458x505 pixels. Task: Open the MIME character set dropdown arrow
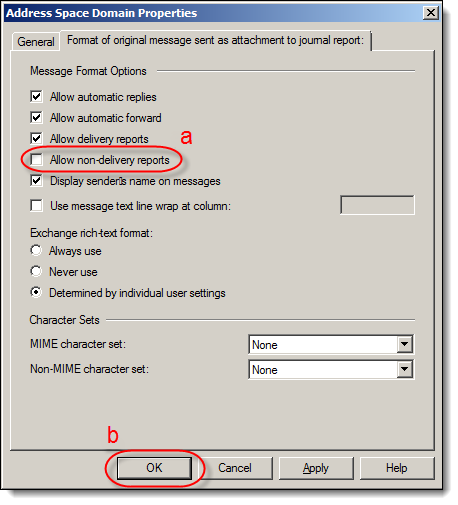click(x=405, y=344)
